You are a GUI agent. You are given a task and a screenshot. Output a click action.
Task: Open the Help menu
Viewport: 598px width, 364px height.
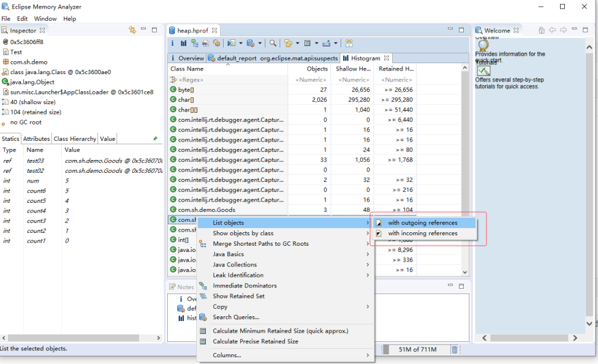69,19
